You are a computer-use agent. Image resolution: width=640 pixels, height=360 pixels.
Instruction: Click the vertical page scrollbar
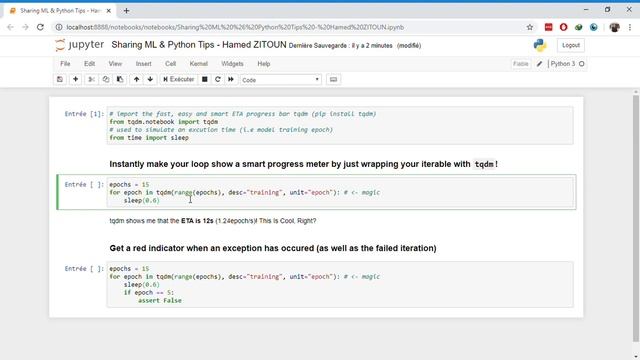click(x=636, y=218)
